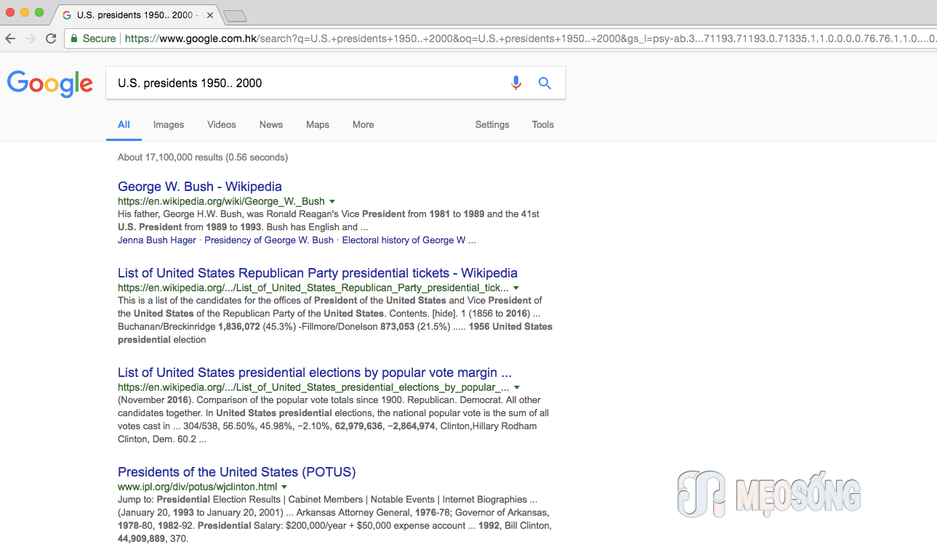The height and width of the screenshot is (560, 937).
Task: Open the presidential elections by popular vote margin result
Action: point(315,373)
